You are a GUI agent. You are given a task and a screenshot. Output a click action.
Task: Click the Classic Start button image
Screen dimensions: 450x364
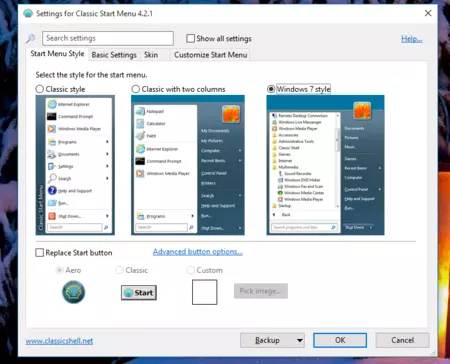(x=139, y=293)
